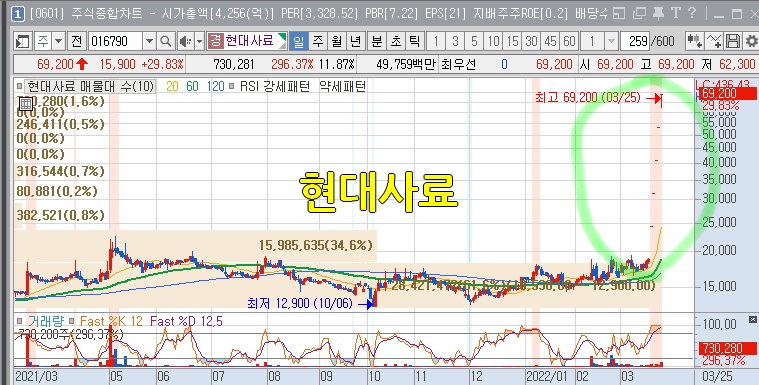Click the Fast %D 12,5 legend label
The image size is (759, 385).
point(186,321)
